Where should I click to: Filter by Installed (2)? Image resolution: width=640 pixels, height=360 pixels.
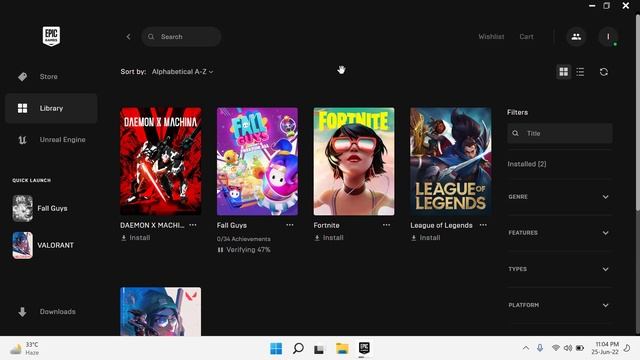(527, 164)
